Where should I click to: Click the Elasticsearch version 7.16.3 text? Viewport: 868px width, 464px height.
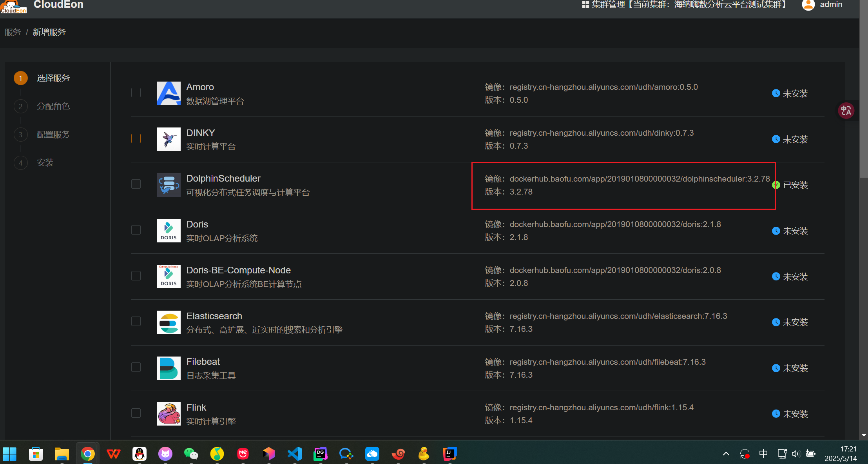click(x=521, y=329)
